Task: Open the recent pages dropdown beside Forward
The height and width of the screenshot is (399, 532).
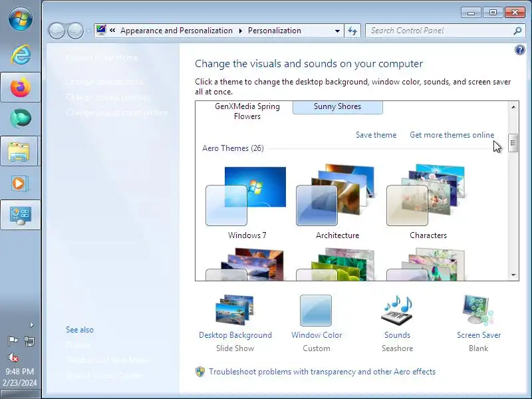Action: (88, 31)
